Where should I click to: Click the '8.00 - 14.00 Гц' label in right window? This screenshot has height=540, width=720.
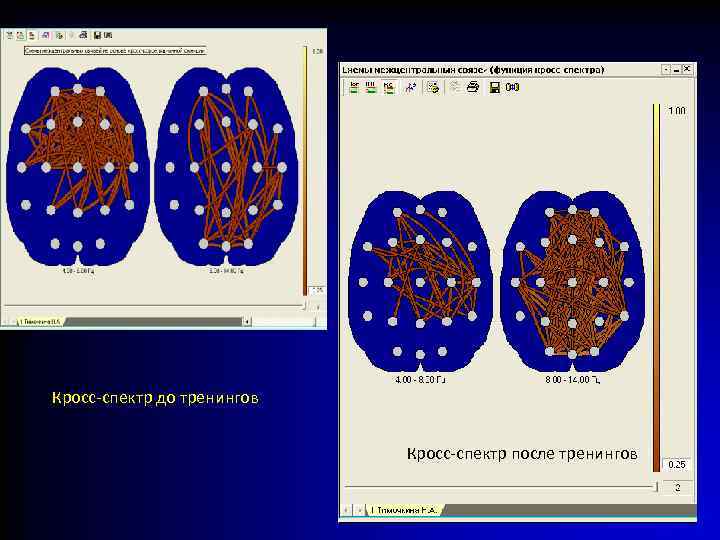tap(572, 380)
